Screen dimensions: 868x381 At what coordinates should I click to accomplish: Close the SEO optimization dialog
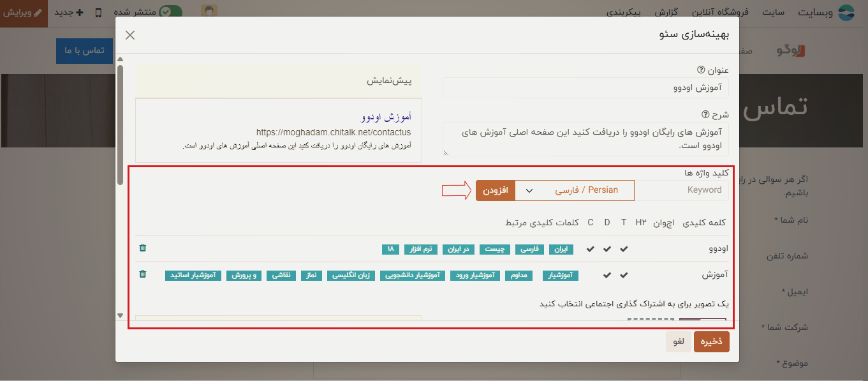pos(130,35)
